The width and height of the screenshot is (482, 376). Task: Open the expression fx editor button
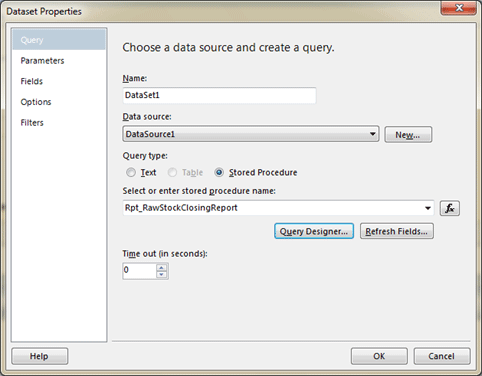point(450,208)
